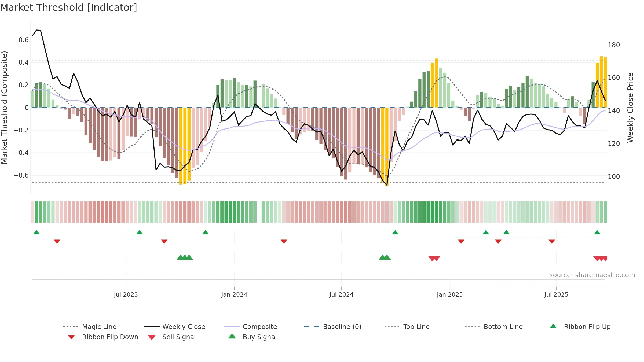Click the lowest yellow bar in September 2024
Image resolution: width=644 pixels, height=362 pixels.
(x=387, y=147)
